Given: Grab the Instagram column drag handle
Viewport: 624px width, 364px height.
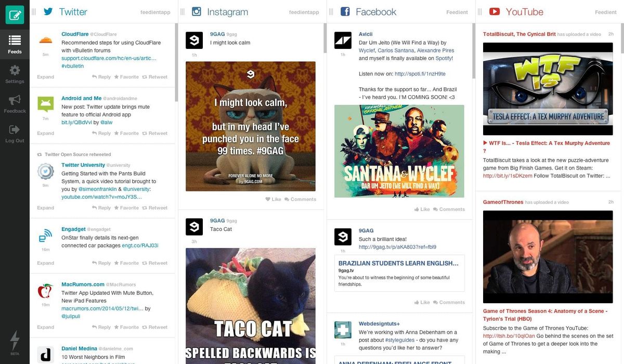Looking at the screenshot, I should [183, 11].
